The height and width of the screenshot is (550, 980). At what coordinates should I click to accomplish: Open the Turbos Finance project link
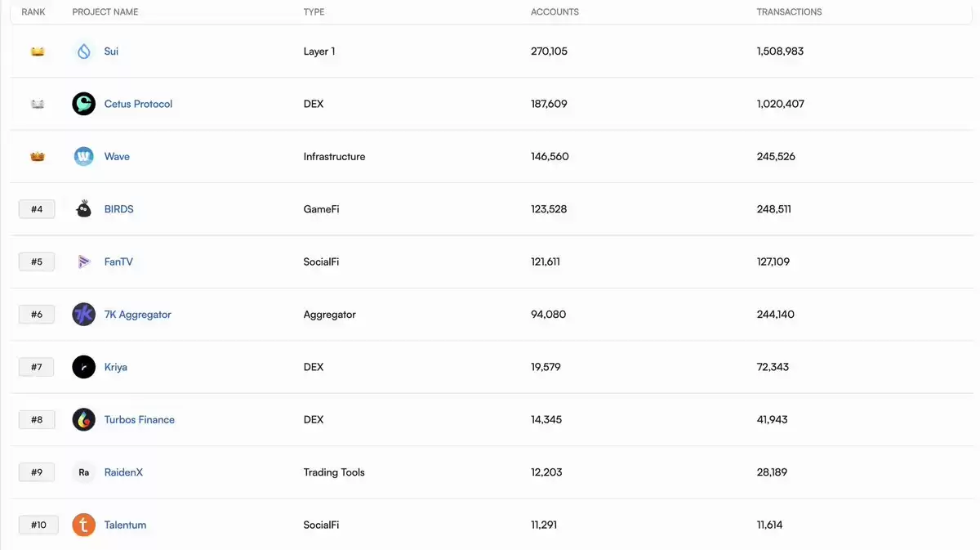139,419
